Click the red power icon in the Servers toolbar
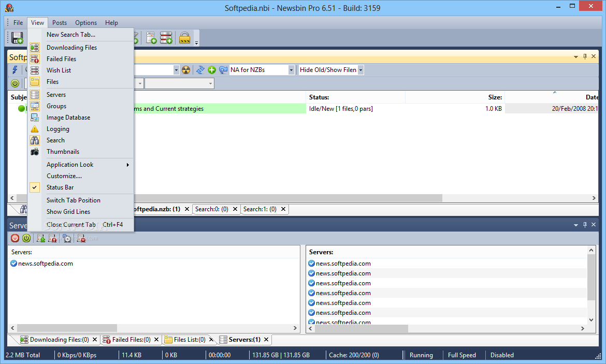Image resolution: width=606 pixels, height=364 pixels. pos(15,238)
